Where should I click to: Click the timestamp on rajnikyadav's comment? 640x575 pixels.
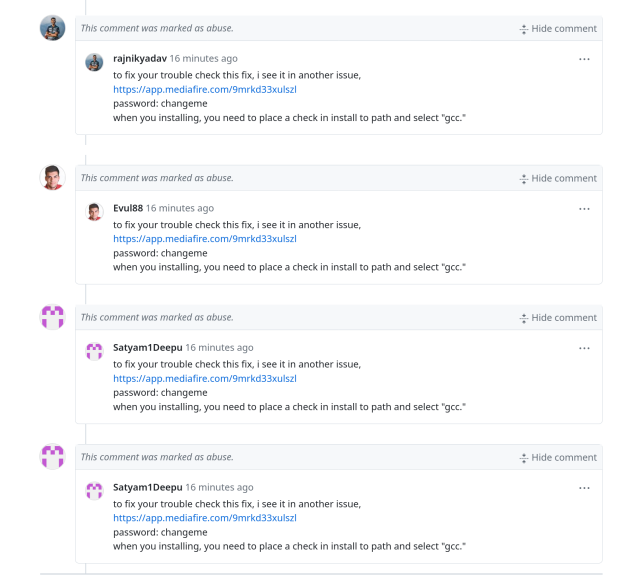pos(203,59)
